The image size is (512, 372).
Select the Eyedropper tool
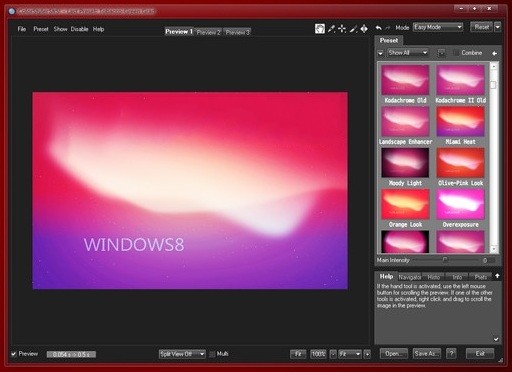(x=331, y=29)
